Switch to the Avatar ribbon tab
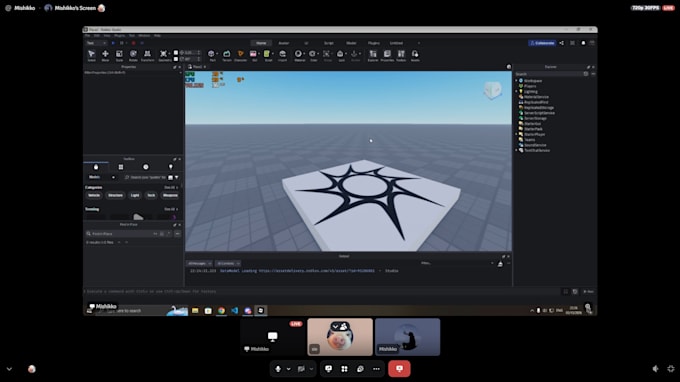This screenshot has width=680, height=382. (284, 43)
